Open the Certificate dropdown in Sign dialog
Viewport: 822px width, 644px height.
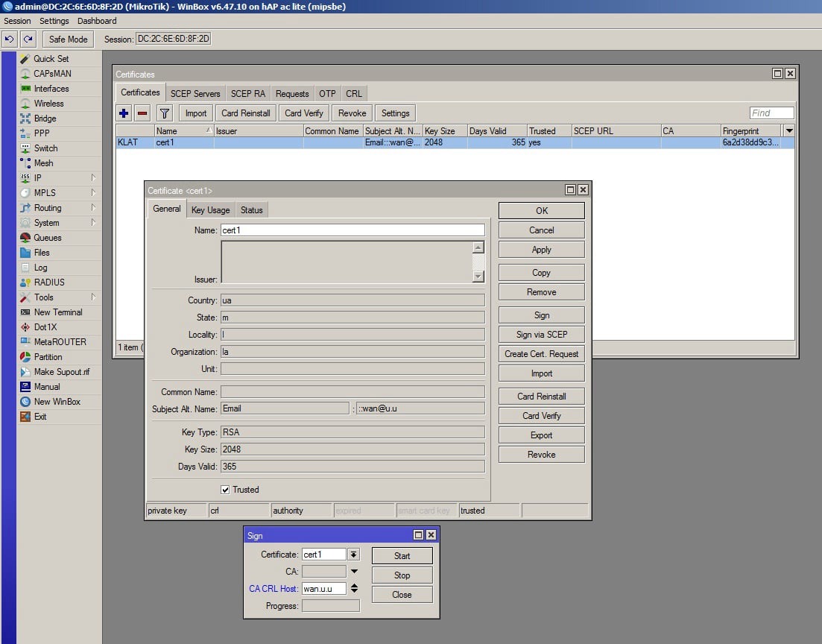click(x=354, y=555)
